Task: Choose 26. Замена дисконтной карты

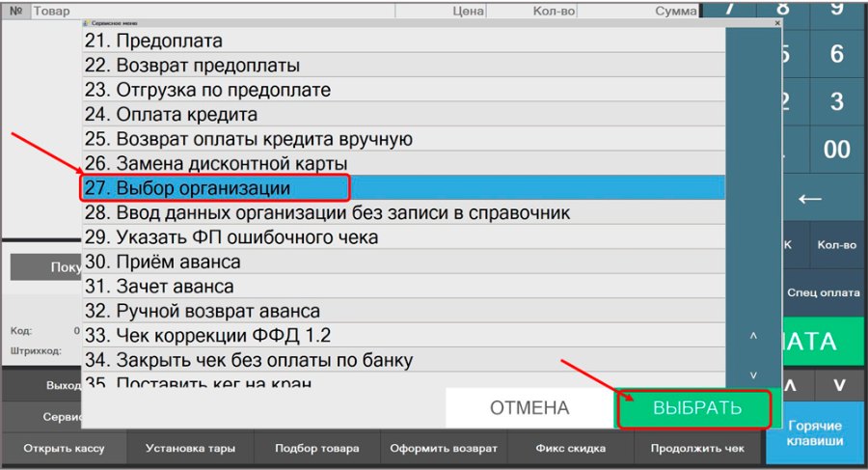Action: 403,163
